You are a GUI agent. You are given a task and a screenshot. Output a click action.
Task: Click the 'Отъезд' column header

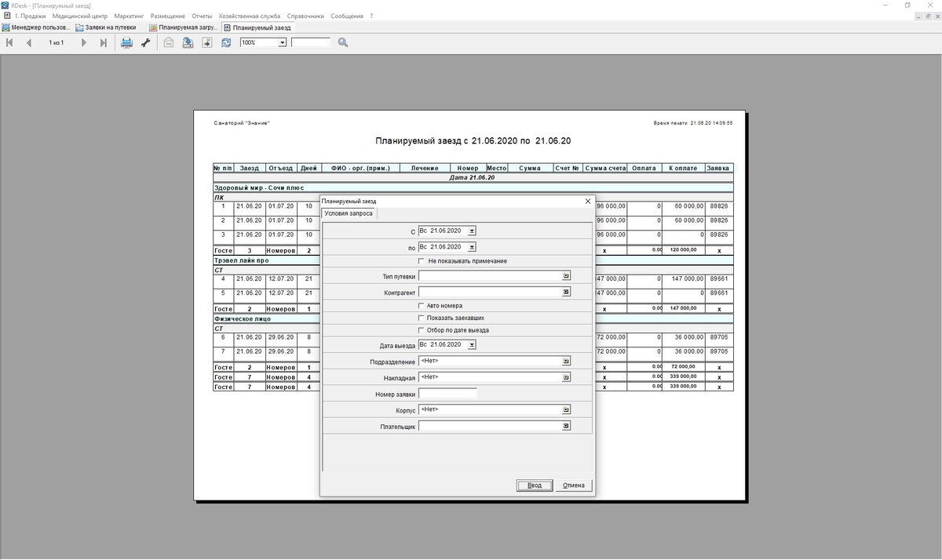[280, 168]
